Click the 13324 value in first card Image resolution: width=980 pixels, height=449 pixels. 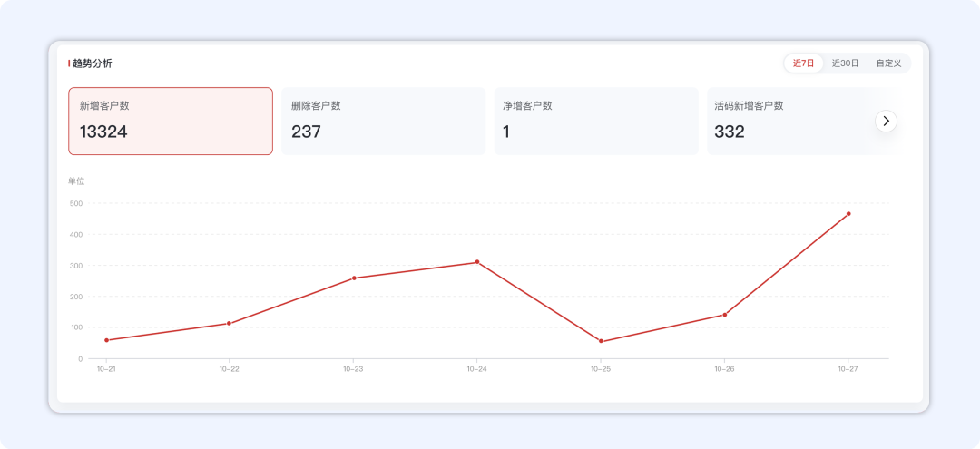pos(103,132)
